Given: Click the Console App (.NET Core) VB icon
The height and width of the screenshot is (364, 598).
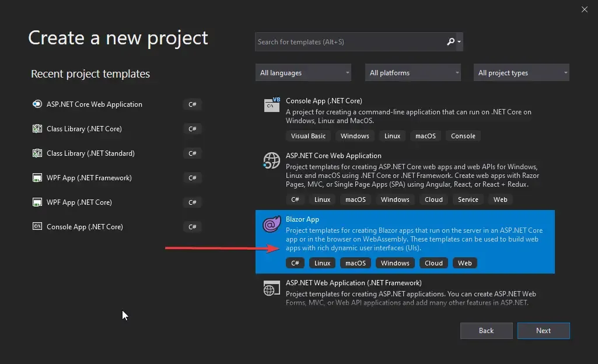Looking at the screenshot, I should click(271, 105).
